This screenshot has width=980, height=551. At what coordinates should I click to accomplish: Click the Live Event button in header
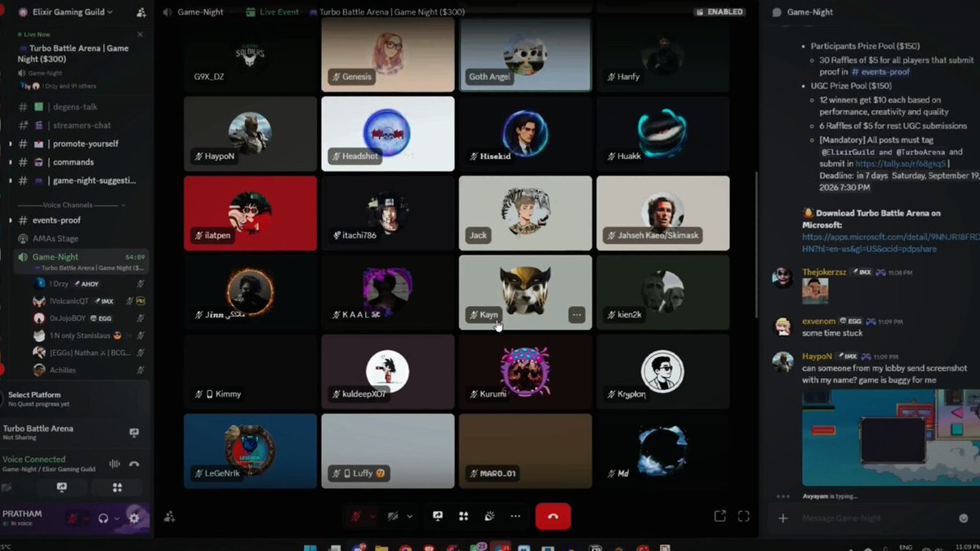point(273,12)
